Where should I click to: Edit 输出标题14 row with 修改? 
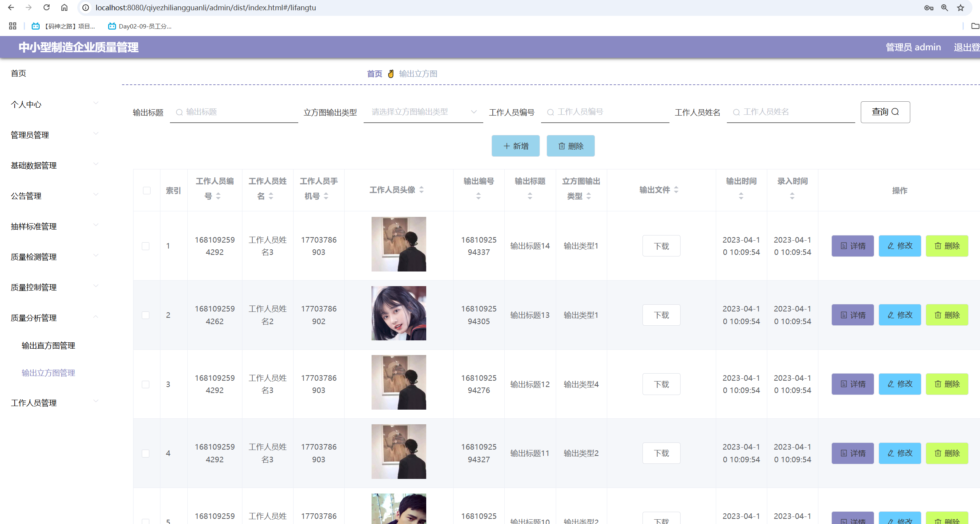(900, 246)
